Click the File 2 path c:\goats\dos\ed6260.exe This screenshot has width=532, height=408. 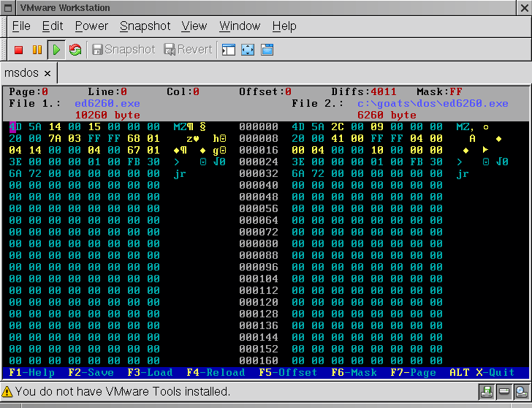[x=433, y=104]
